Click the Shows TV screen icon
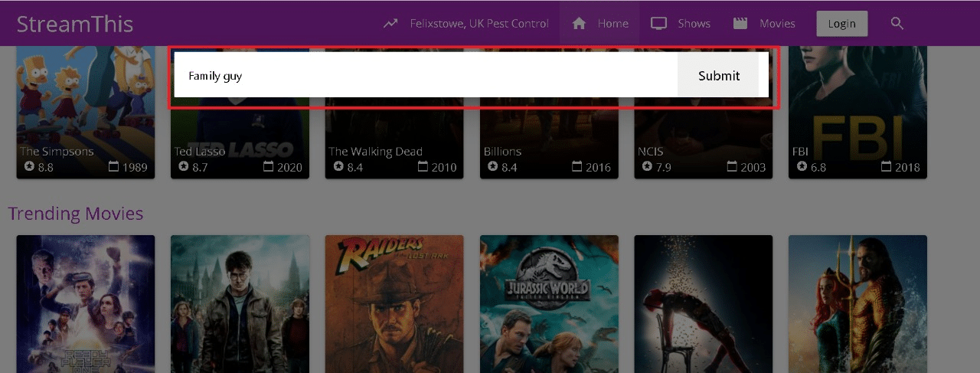980x373 pixels. (658, 24)
